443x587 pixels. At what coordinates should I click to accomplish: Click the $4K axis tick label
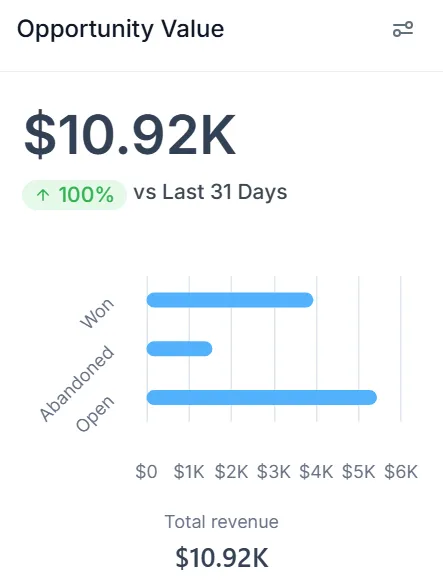[x=316, y=471]
